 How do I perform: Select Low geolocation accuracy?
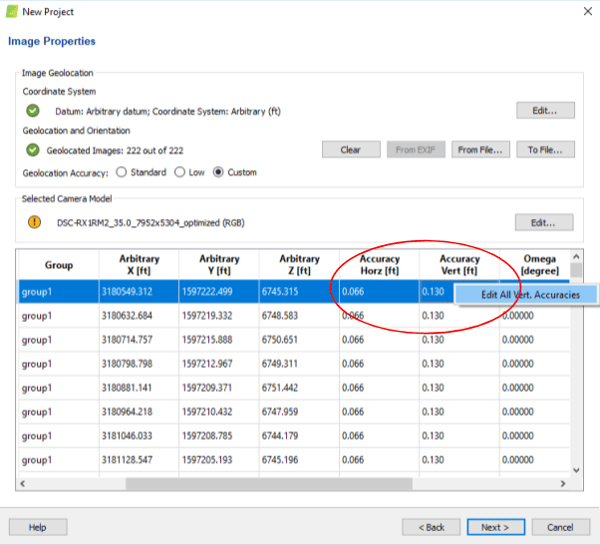click(x=180, y=172)
